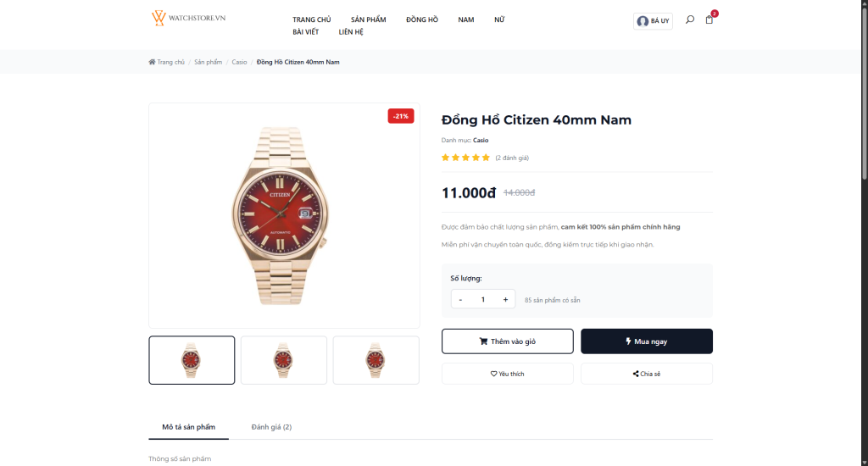The height and width of the screenshot is (466, 868).
Task: Click the five-star rating icons
Action: [x=465, y=158]
